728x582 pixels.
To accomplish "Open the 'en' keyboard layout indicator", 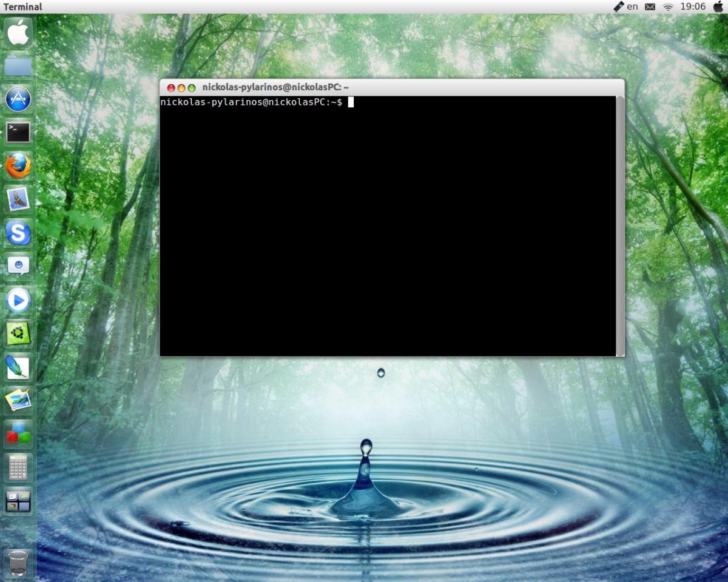I will 633,7.
